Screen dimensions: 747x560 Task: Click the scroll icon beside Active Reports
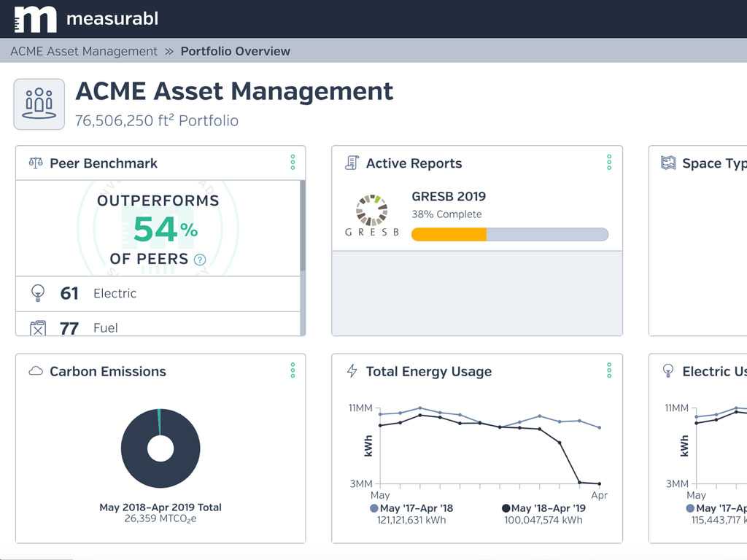[351, 163]
